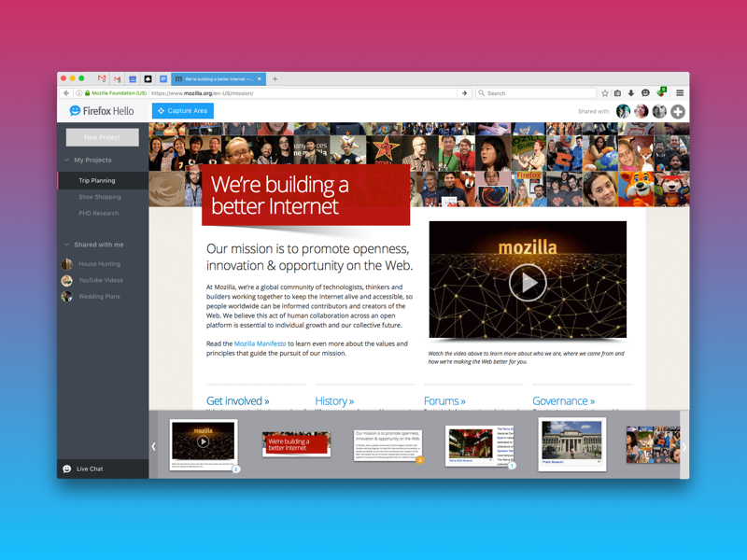
Task: Click the comment badge on the video thumbnail
Action: [235, 469]
